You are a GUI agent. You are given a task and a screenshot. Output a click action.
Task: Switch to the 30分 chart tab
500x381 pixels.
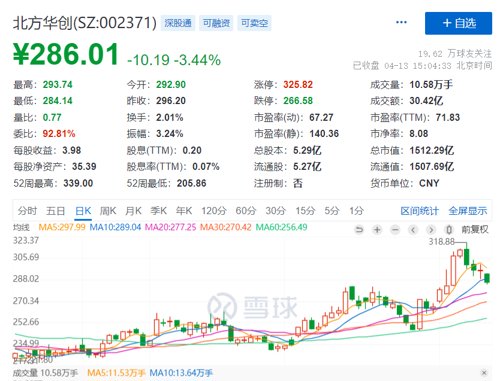[276, 211]
